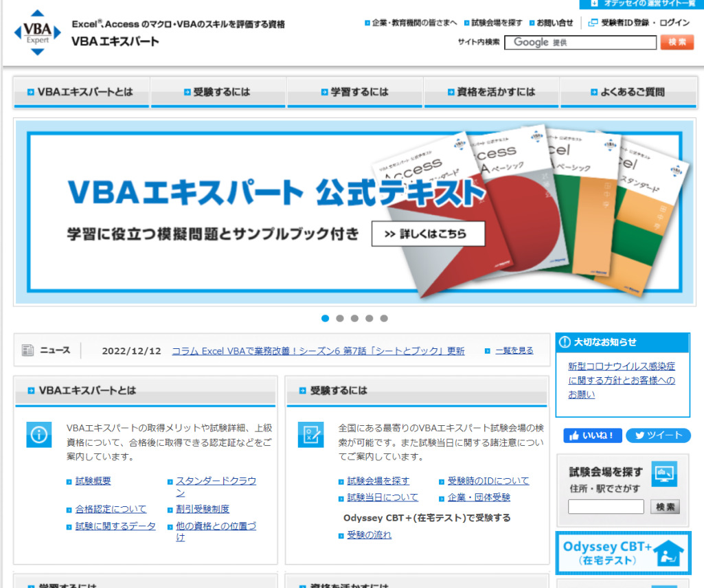Click the orange 検索 site search button
The height and width of the screenshot is (588, 704).
(x=677, y=42)
